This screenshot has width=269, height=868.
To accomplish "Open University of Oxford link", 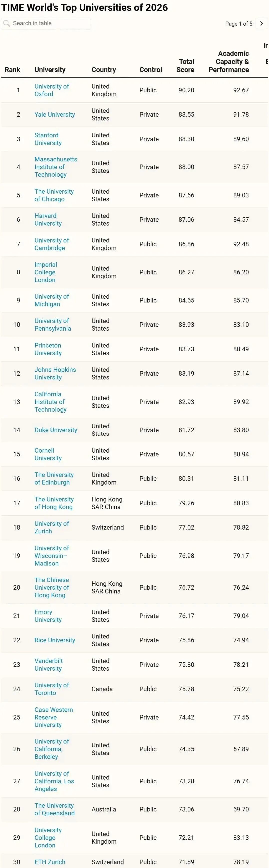I will tap(52, 90).
